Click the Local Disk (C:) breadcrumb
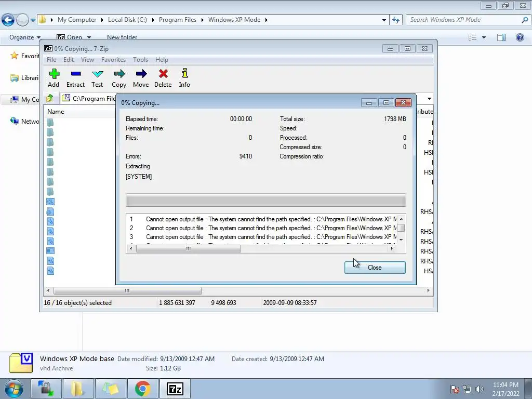 [x=127, y=20]
